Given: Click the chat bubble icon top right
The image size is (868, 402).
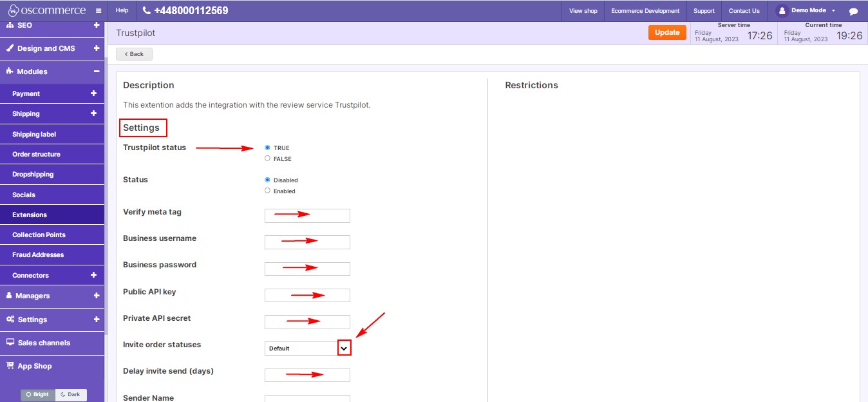Looking at the screenshot, I should pyautogui.click(x=854, y=10).
